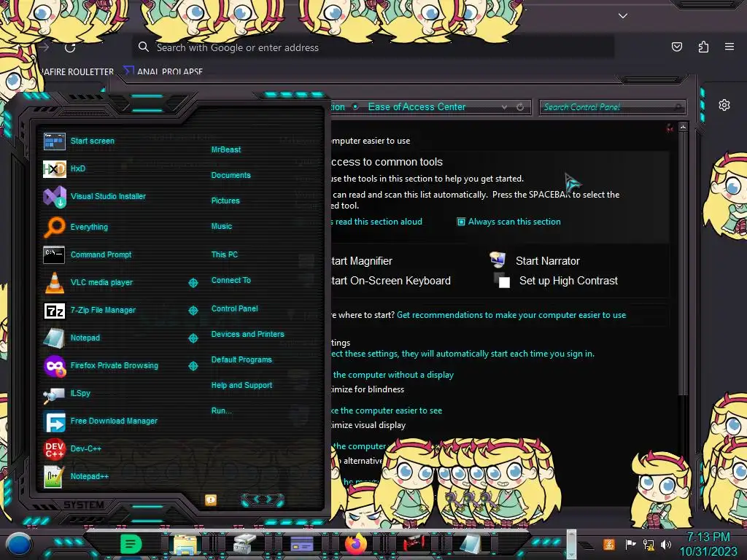Select Connect To menu item
747x560 pixels.
(231, 281)
